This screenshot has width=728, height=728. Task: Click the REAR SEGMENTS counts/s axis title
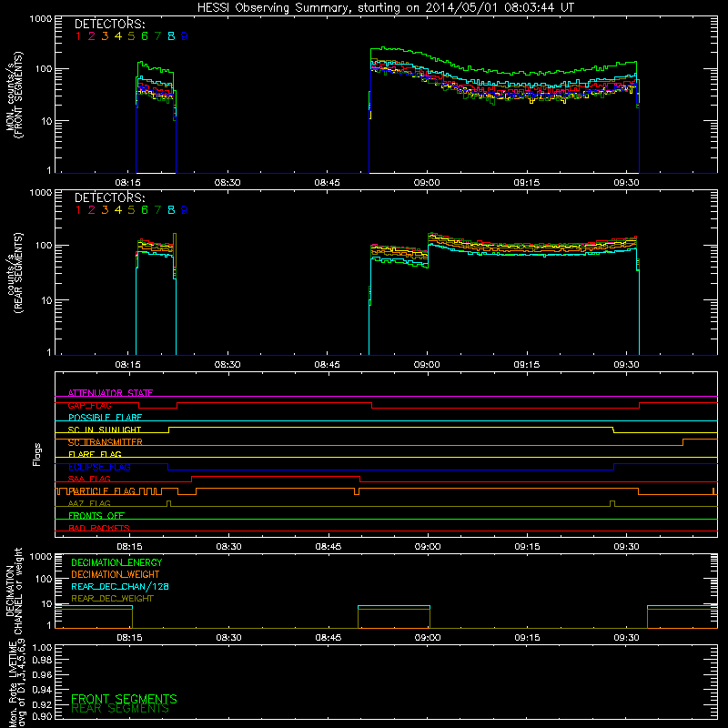[x=15, y=273]
